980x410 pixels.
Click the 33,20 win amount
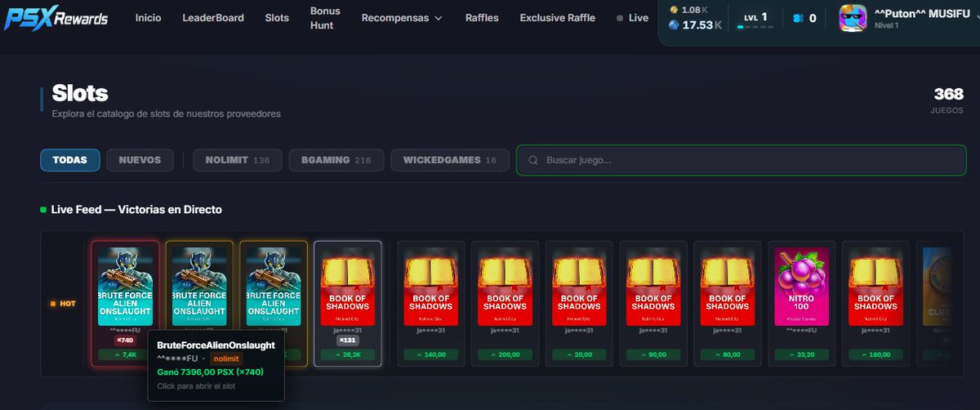click(x=802, y=354)
